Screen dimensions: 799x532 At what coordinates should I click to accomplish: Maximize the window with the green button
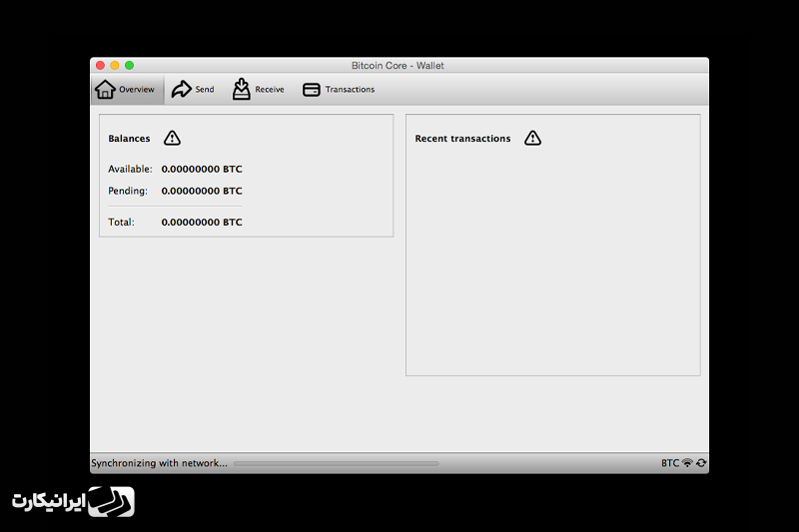[130, 65]
